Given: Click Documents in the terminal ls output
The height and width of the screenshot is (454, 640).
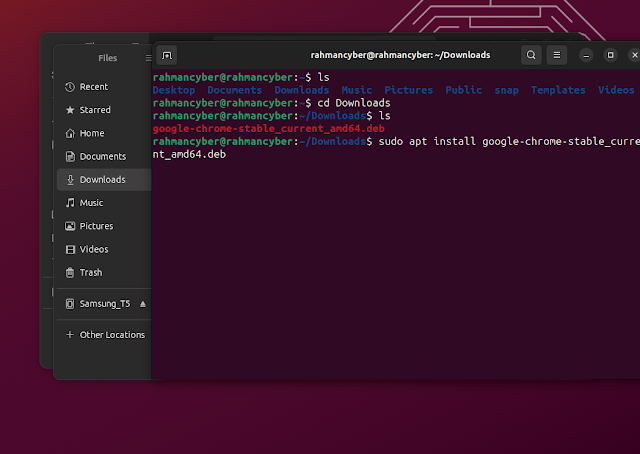Looking at the screenshot, I should click(235, 90).
